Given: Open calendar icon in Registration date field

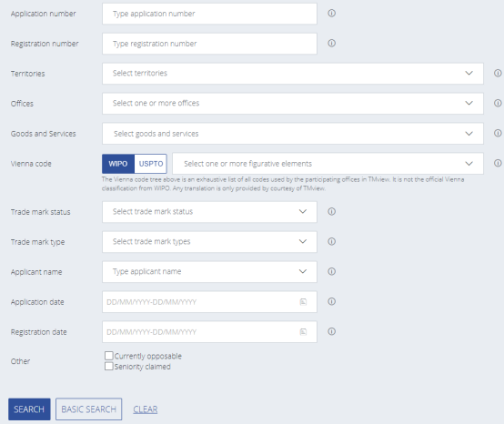Looking at the screenshot, I should click(x=303, y=332).
